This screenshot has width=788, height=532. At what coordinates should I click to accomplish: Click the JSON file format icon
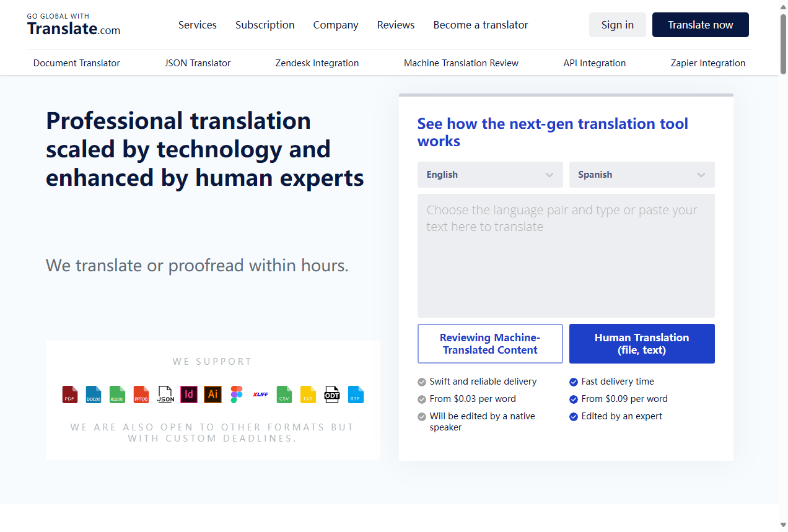click(x=165, y=395)
